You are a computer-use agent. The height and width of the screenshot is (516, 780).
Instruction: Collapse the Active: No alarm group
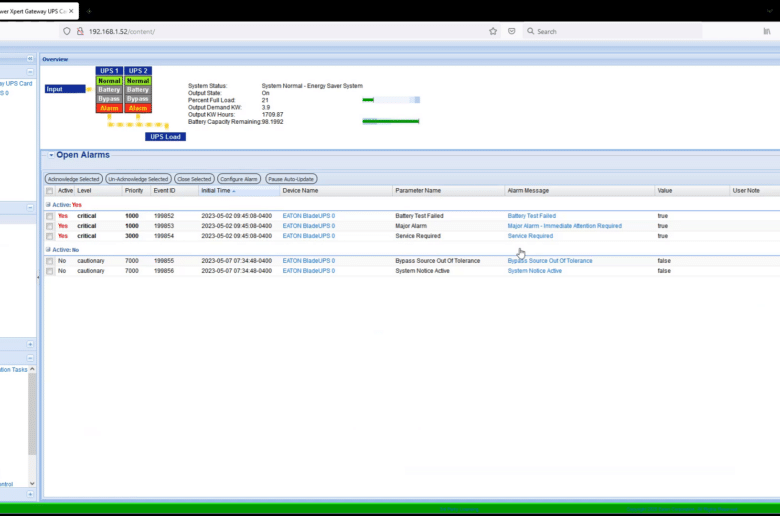point(48,249)
